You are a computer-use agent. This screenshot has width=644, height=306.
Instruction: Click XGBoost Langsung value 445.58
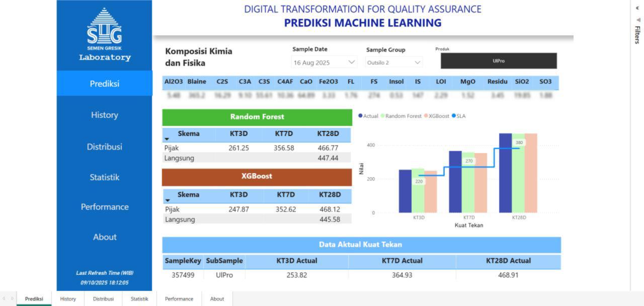click(x=330, y=219)
